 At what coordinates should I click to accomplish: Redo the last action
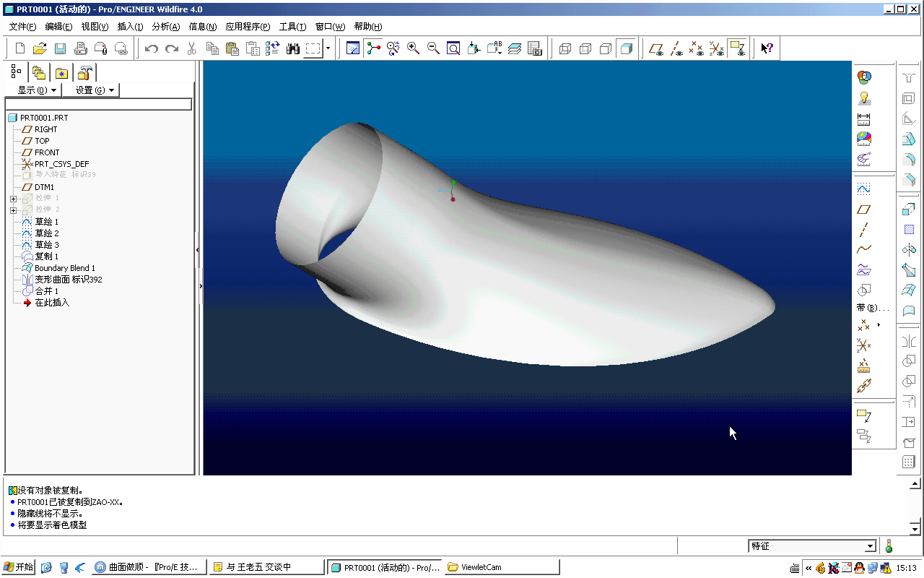pos(171,48)
